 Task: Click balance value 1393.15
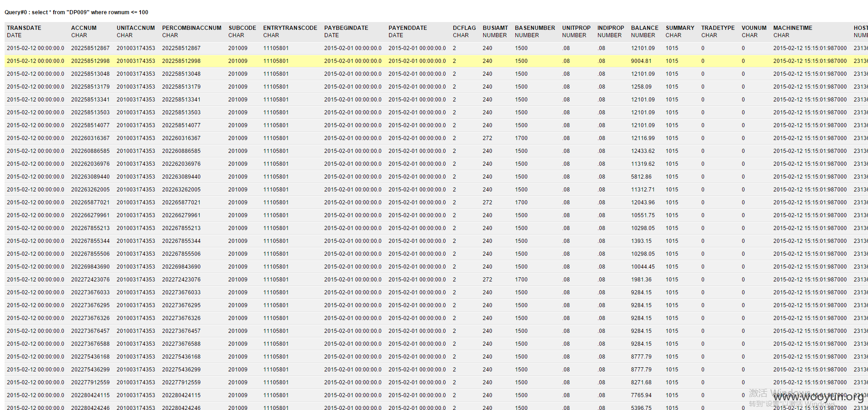[x=641, y=241]
